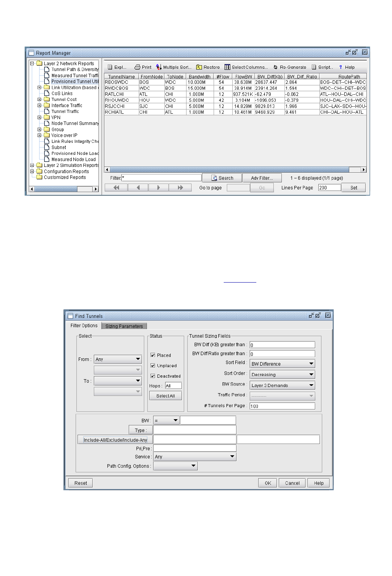
Task: Expand the Group tree node
Action: click(39, 129)
